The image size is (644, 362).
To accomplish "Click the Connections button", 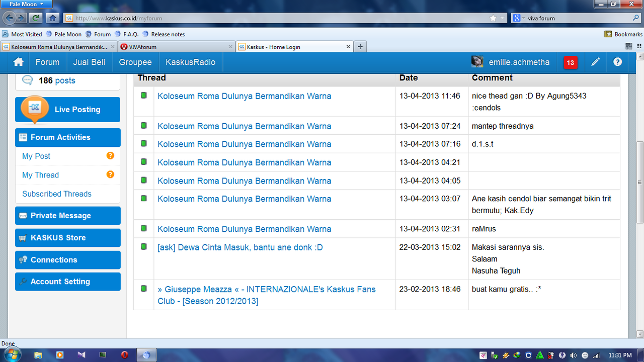I will [x=68, y=260].
